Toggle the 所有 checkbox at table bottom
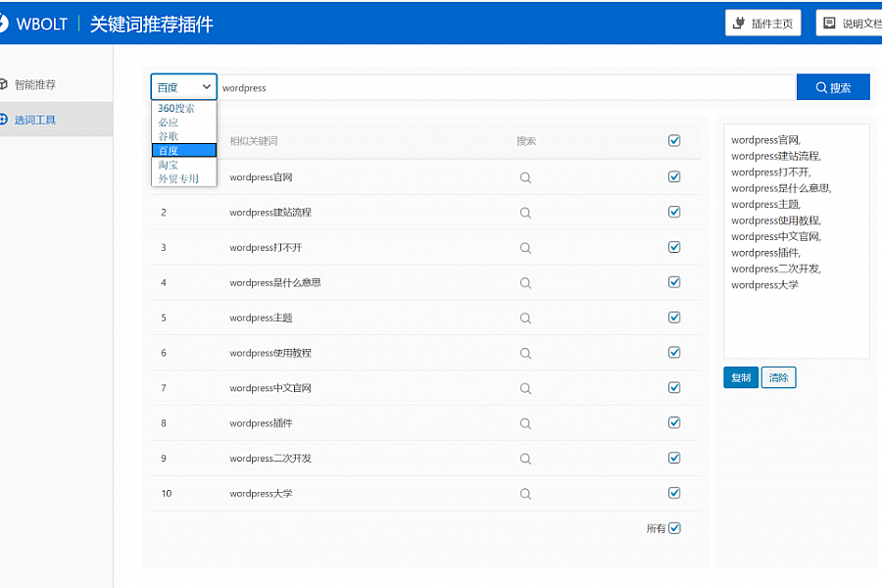This screenshot has width=882, height=588. click(x=674, y=528)
